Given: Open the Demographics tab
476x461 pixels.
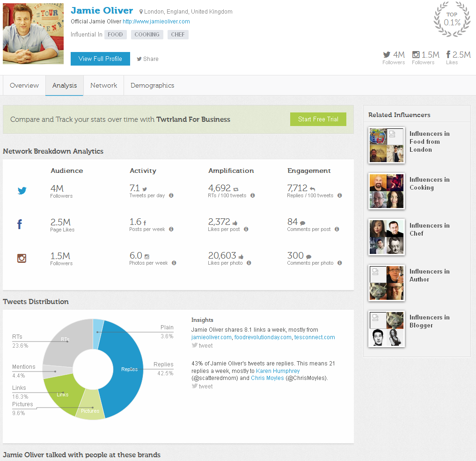Looking at the screenshot, I should pyautogui.click(x=152, y=86).
